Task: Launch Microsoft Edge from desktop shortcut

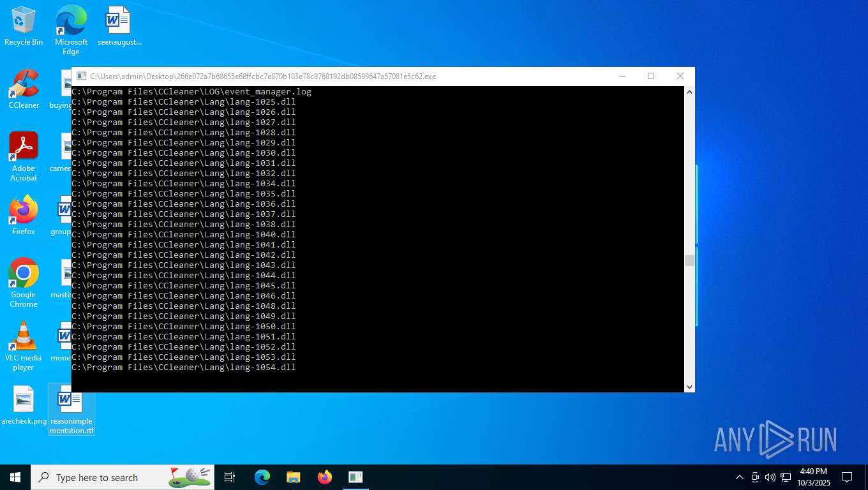Action: (x=71, y=30)
